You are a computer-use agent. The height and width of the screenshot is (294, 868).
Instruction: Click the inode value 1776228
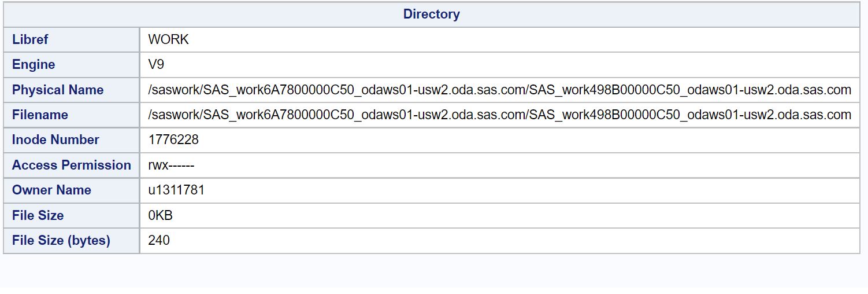tap(173, 139)
